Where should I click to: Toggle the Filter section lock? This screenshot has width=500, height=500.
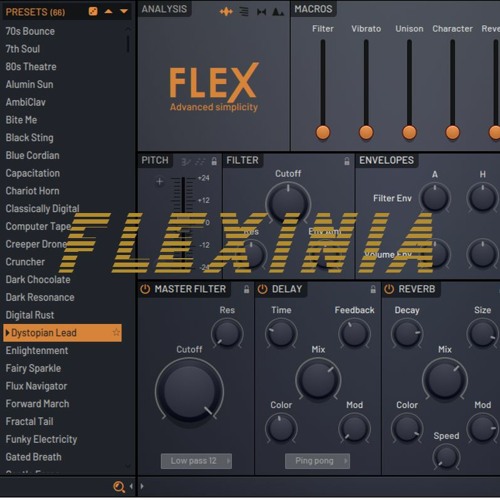347,161
